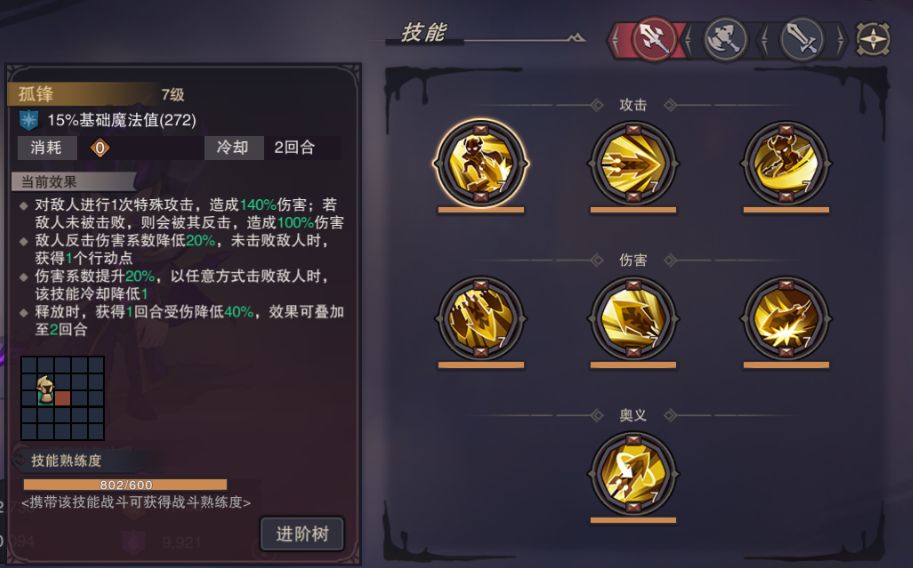This screenshot has height=568, width=913.
Task: Click the hero figure in range grid
Action: (45, 390)
